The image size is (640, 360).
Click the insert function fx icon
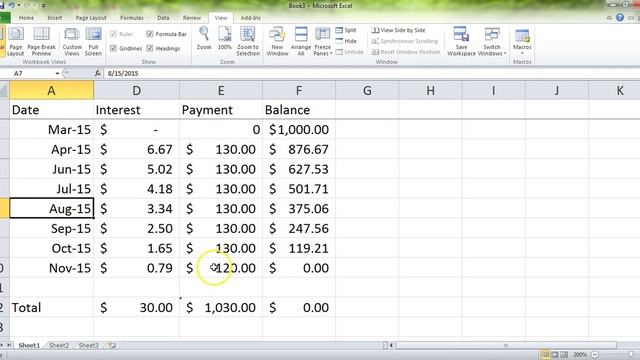[x=97, y=73]
